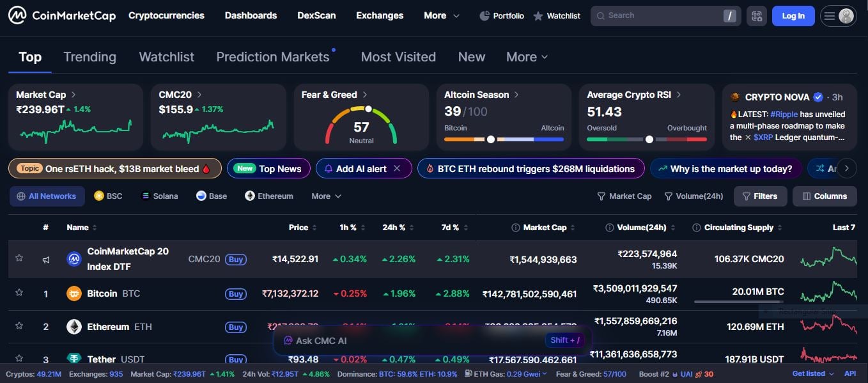
Task: Click the Buy button for Bitcoin
Action: (236, 293)
